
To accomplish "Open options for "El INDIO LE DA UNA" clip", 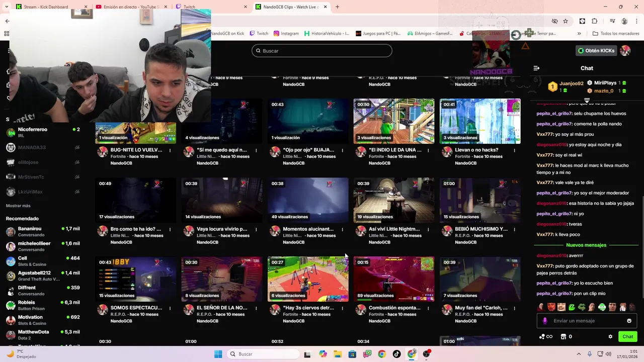I will pyautogui.click(x=428, y=150).
